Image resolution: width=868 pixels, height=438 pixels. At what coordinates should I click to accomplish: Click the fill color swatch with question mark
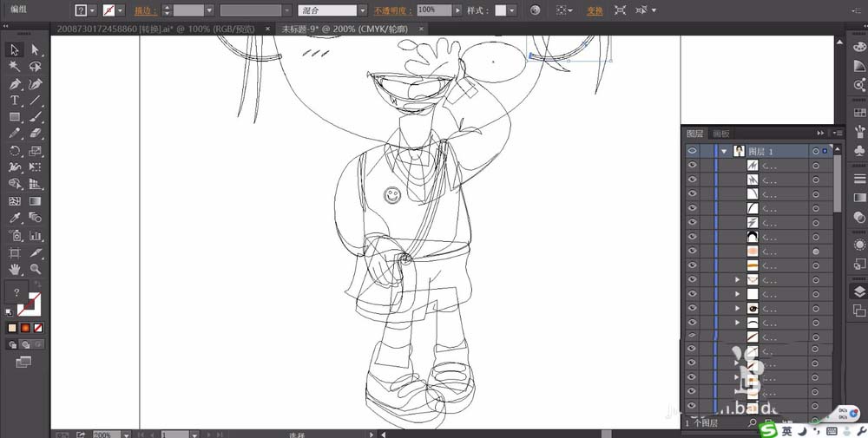coord(81,10)
